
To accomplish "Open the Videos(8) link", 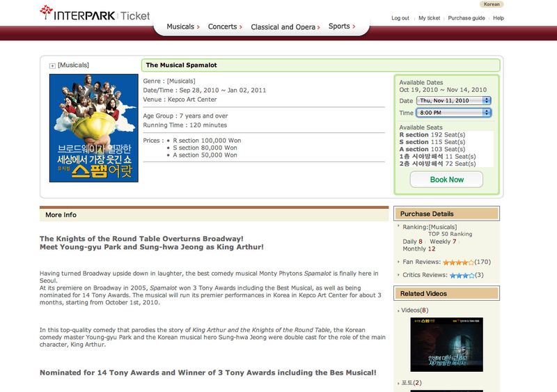I will point(414,311).
